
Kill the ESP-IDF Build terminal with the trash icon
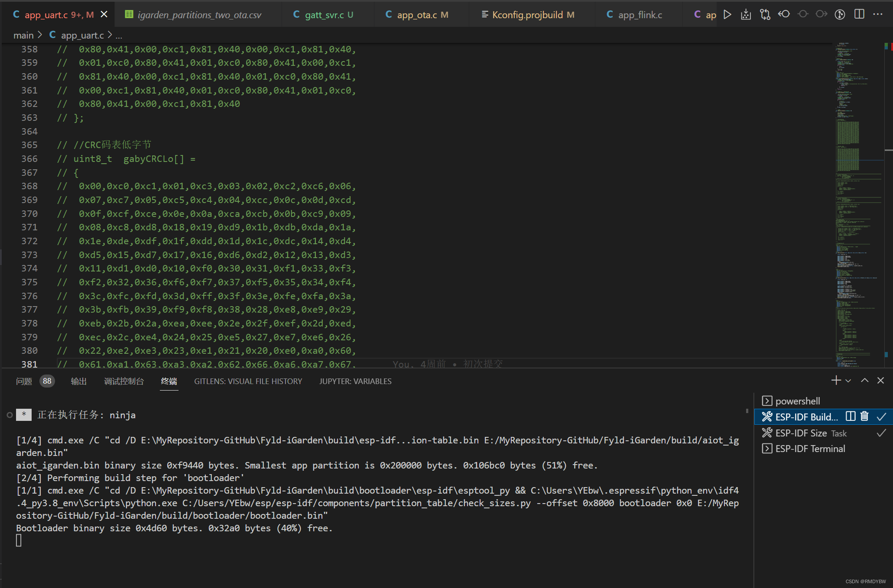click(x=864, y=416)
